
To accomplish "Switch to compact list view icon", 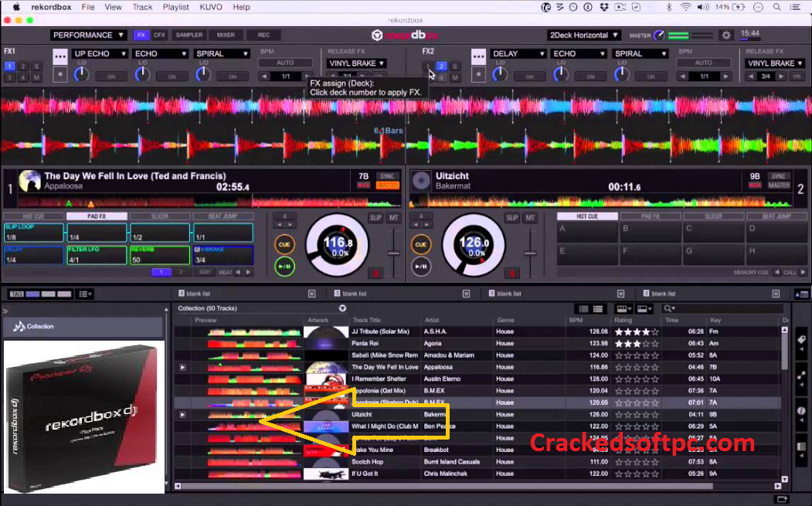I will coord(583,309).
